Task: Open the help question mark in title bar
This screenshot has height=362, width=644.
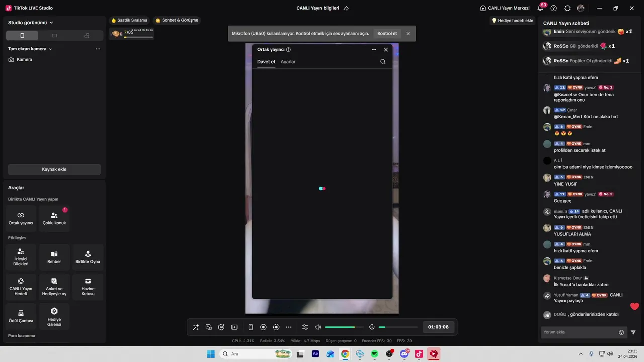Action: (554, 8)
